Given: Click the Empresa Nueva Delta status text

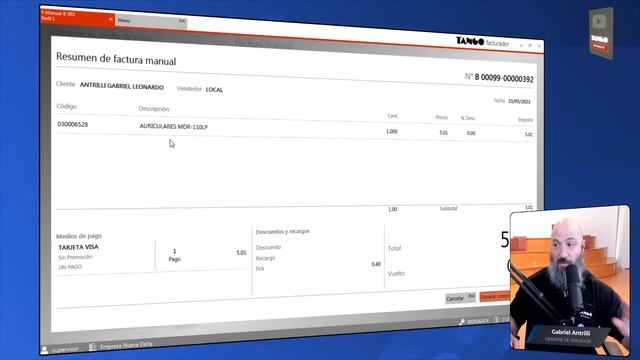Looking at the screenshot, I should click(x=126, y=345).
